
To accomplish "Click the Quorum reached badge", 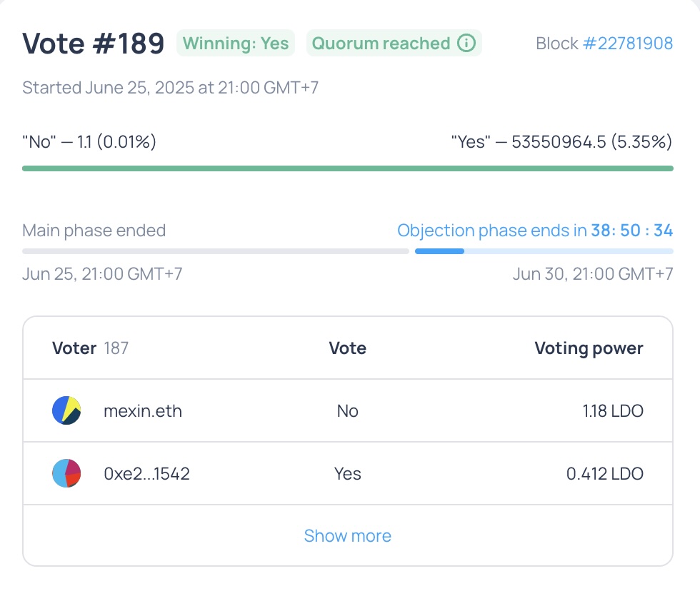I will pos(394,44).
